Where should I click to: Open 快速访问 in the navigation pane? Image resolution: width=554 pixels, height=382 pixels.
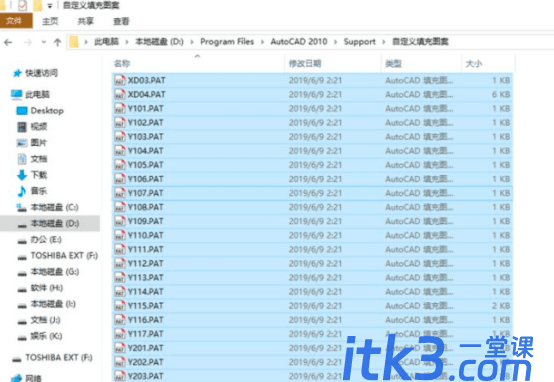pyautogui.click(x=41, y=73)
